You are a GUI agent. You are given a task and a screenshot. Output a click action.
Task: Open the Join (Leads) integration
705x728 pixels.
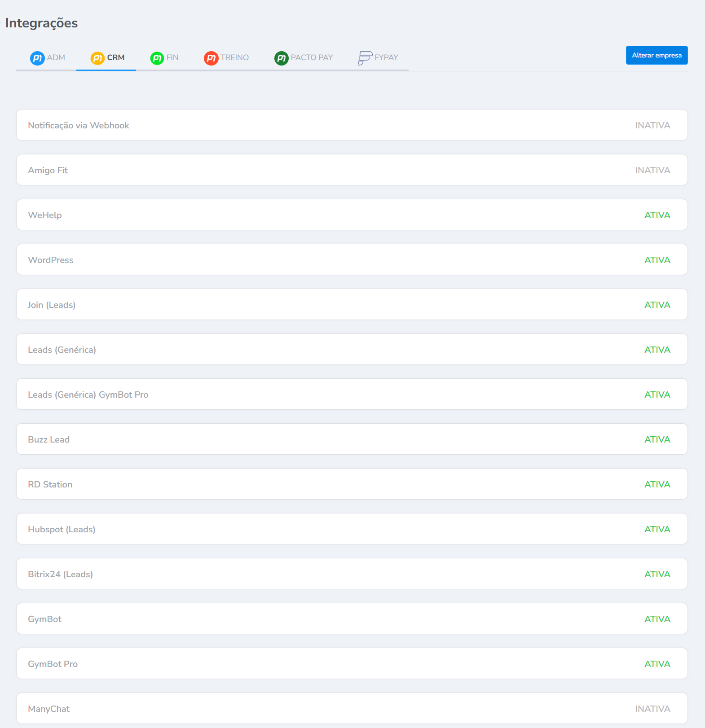pyautogui.click(x=352, y=304)
